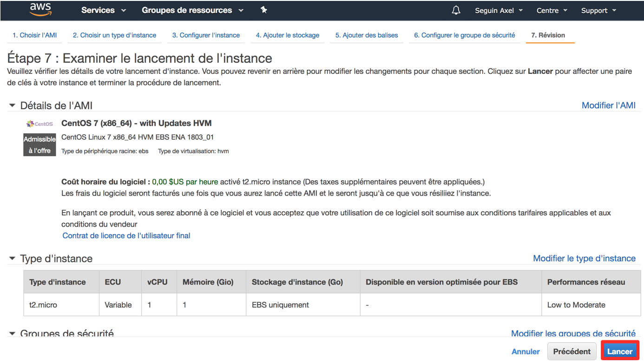
Task: Go to step 3 Configurer l'instance
Action: click(x=206, y=35)
